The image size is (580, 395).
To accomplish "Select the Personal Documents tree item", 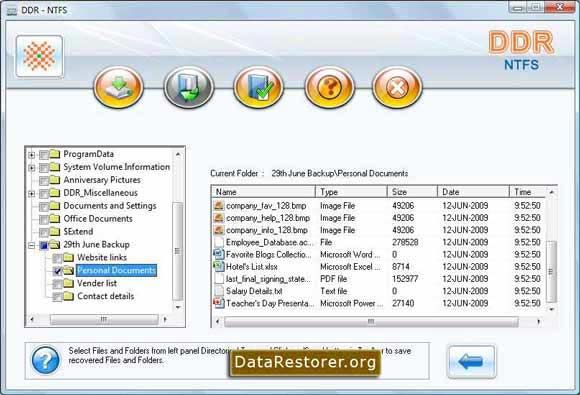I will (117, 270).
